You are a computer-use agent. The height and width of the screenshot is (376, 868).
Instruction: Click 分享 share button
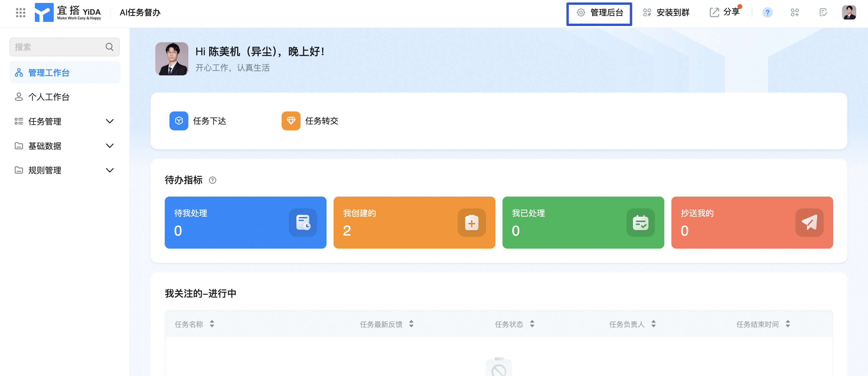coord(725,12)
